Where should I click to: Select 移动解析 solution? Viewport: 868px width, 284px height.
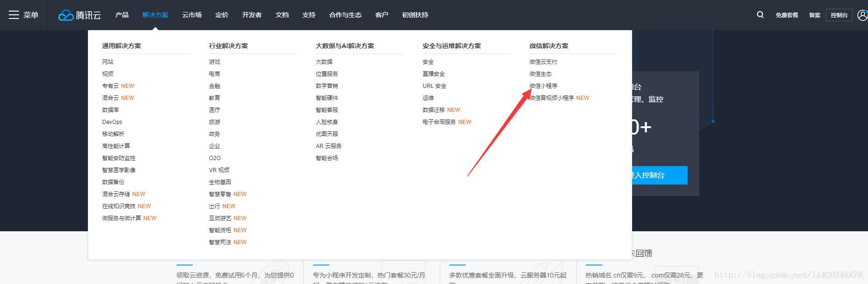[x=113, y=134]
